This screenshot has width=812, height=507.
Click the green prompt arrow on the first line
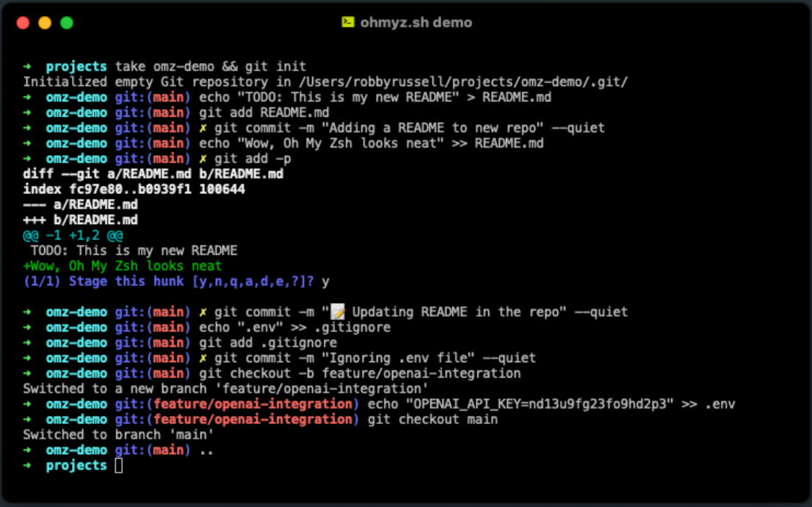tap(27, 66)
